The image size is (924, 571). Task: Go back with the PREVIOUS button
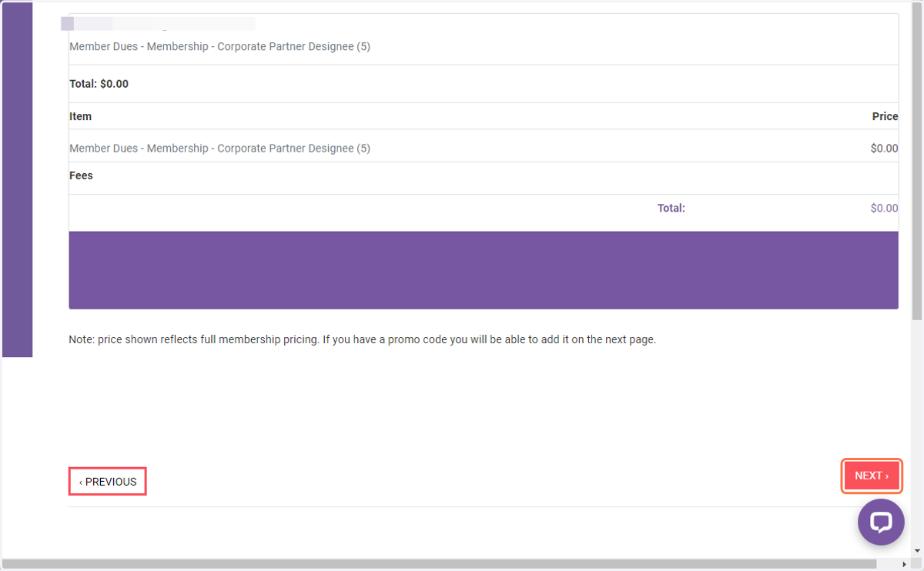tap(108, 482)
